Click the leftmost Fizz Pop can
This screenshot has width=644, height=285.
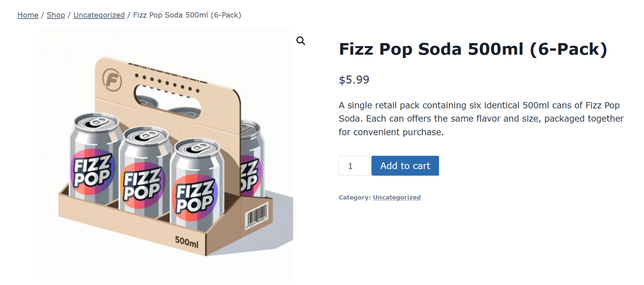(94, 159)
